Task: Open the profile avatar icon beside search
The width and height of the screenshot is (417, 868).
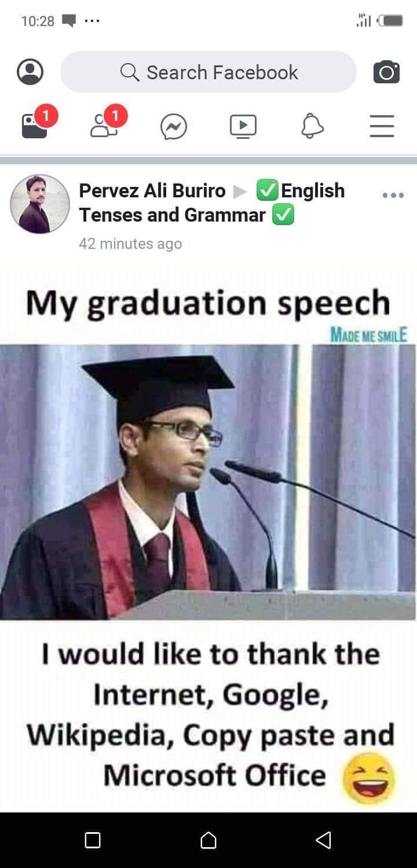Action: coord(30,72)
